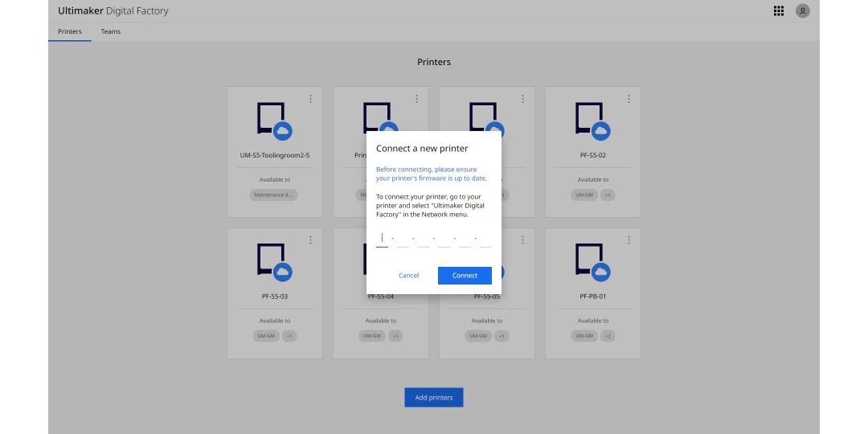Select the UM-S5-Toolingroom2-5 printer name

275,155
